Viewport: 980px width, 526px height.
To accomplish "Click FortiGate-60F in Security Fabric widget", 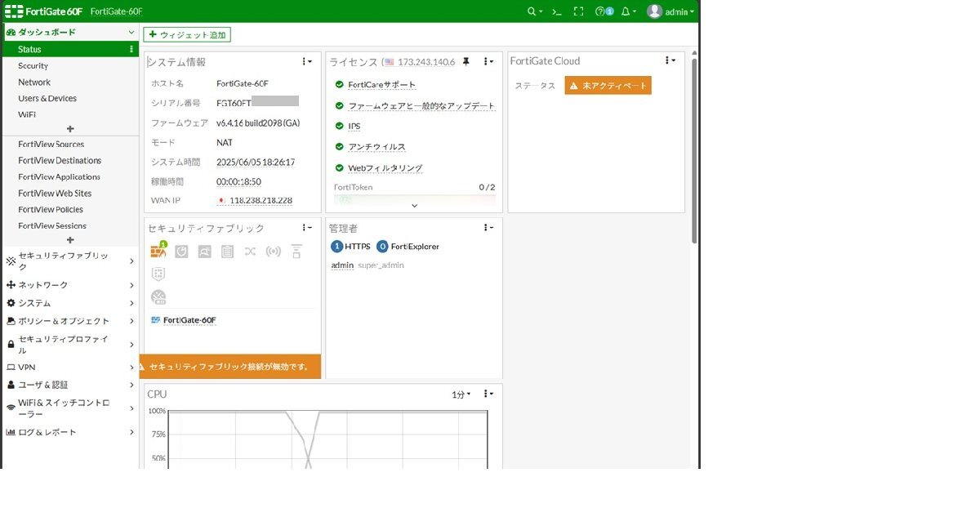I will click(189, 320).
